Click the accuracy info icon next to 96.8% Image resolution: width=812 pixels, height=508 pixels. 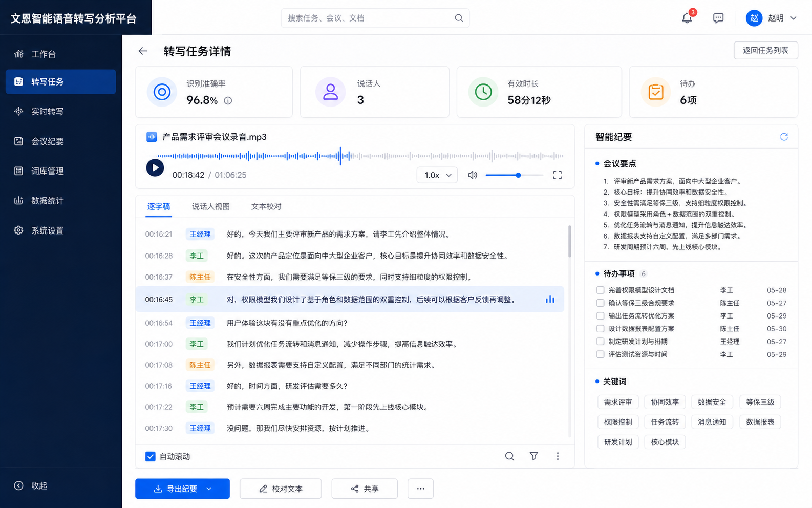(x=228, y=101)
